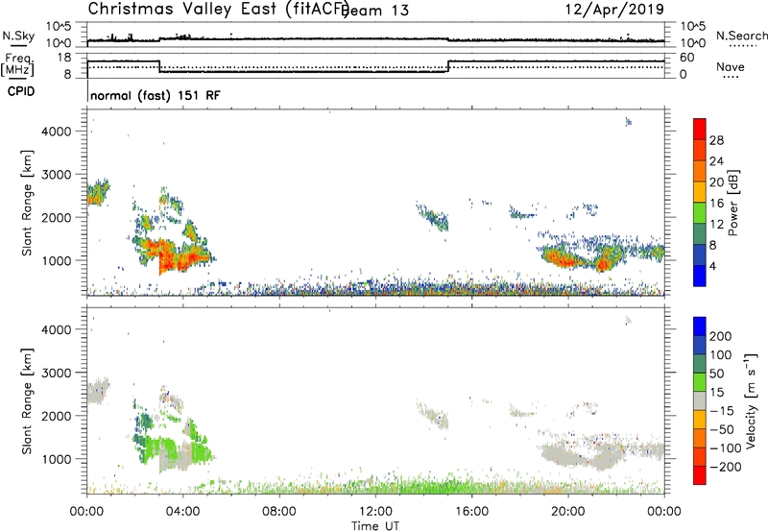Click the "16:00" time tick label
The image size is (768, 532).
point(471,512)
